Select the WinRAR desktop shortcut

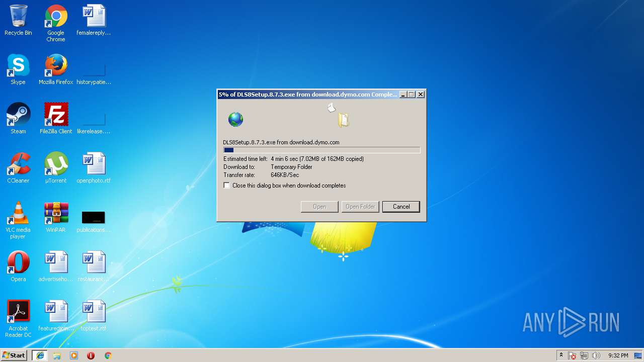coord(56,217)
